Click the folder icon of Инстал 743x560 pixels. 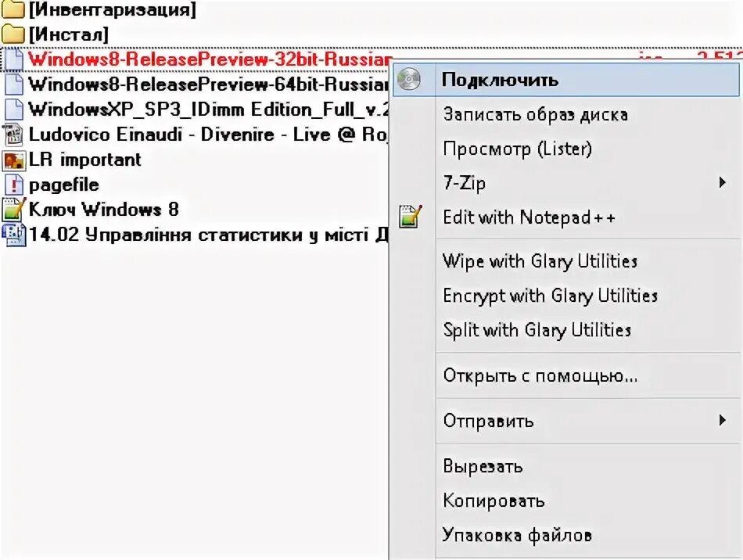13,34
